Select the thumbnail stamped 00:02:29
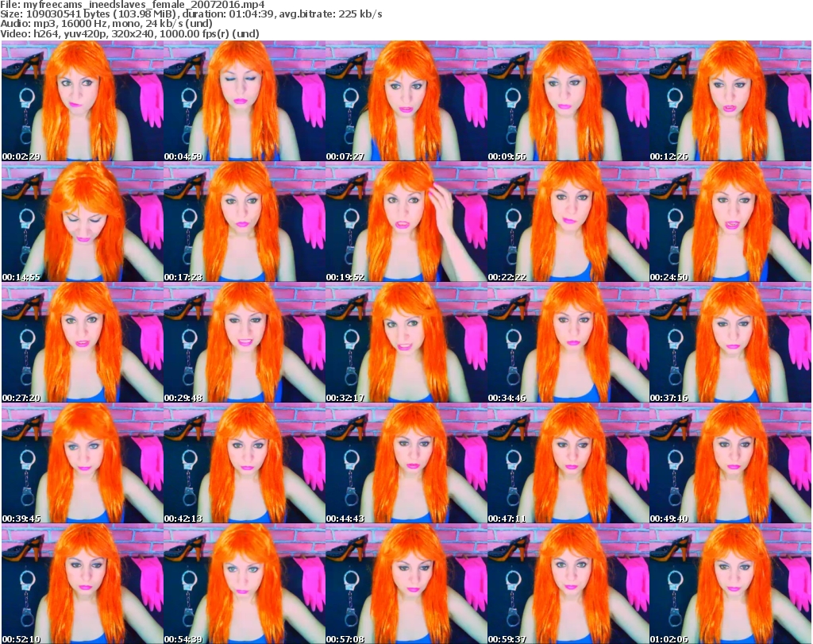Viewport: 813px width, 644px height. click(x=83, y=101)
